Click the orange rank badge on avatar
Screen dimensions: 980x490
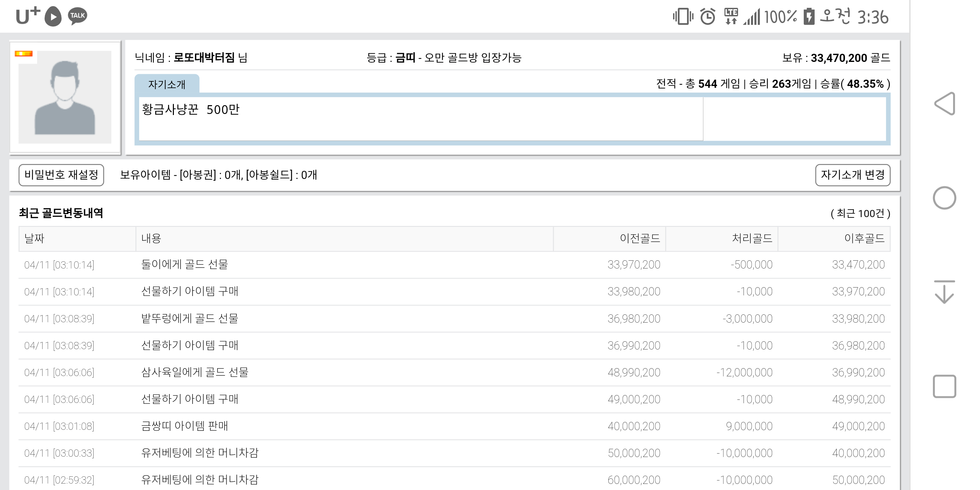23,54
